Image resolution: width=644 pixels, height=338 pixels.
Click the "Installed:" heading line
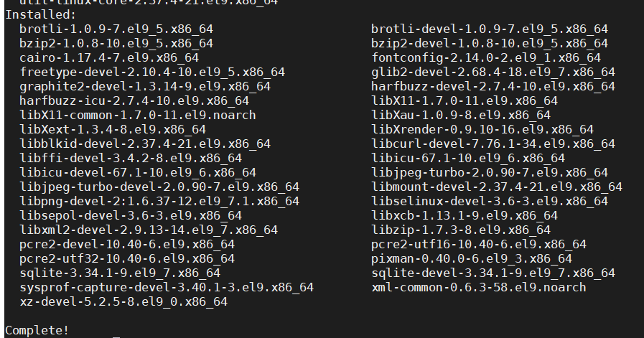39,14
